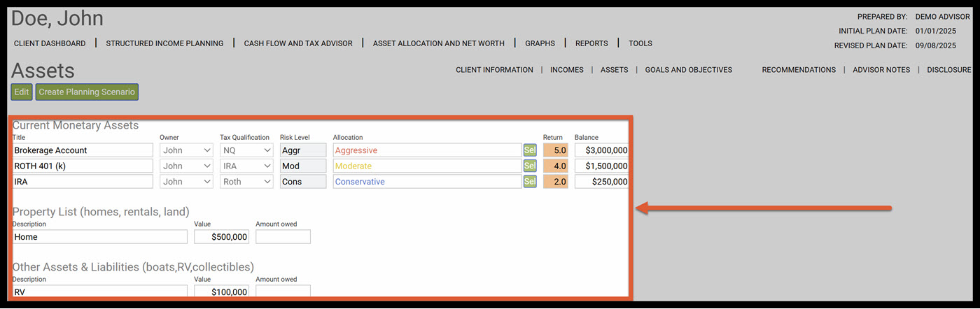Click Other Assets & Liabilities heading

pos(133,266)
